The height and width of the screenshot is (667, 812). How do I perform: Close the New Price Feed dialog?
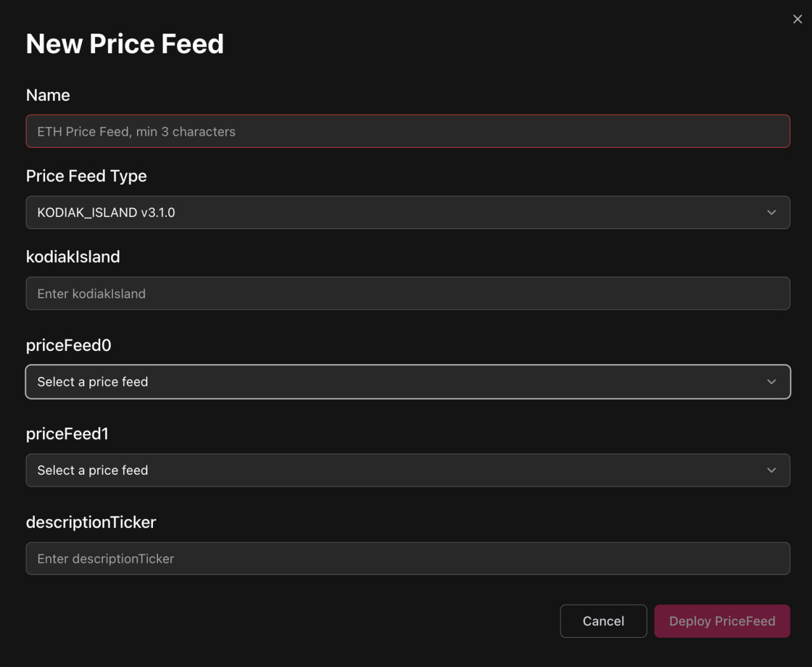coord(797,19)
